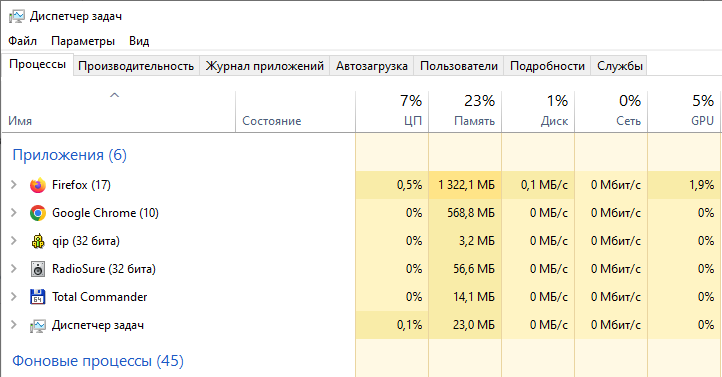Open the Службы tab

tap(619, 66)
